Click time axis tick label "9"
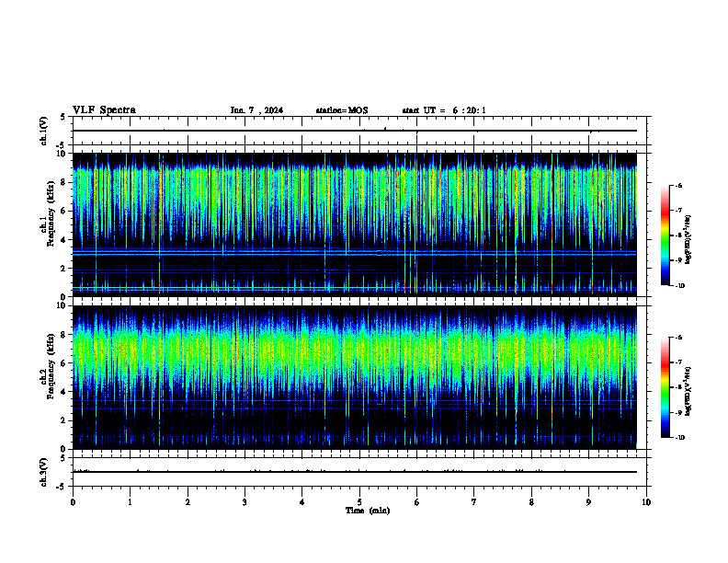This screenshot has height=563, width=728. 588,502
